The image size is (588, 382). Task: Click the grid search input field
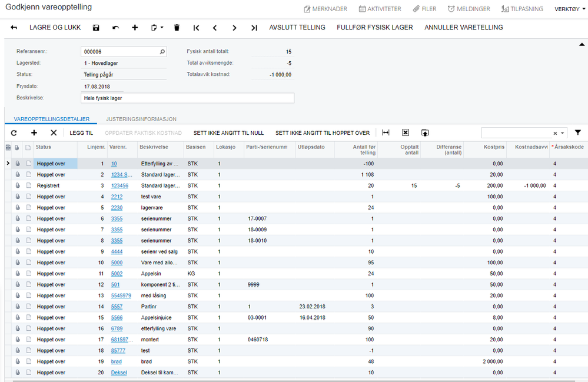(x=516, y=133)
